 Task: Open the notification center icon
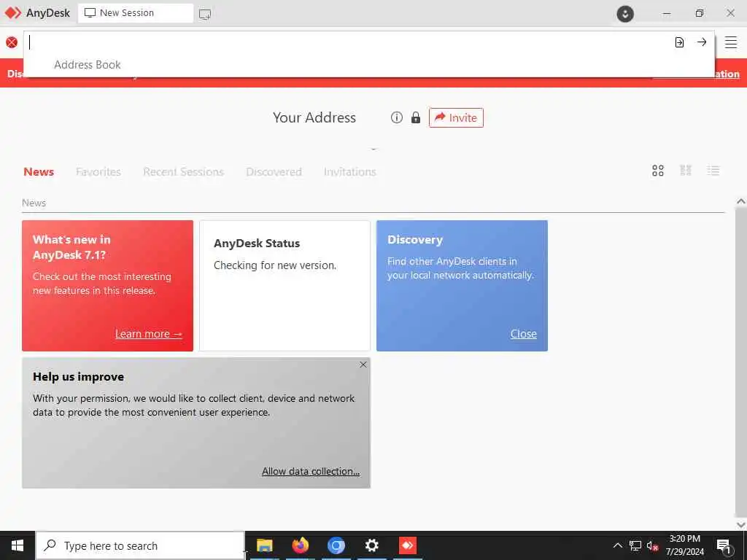click(x=724, y=545)
